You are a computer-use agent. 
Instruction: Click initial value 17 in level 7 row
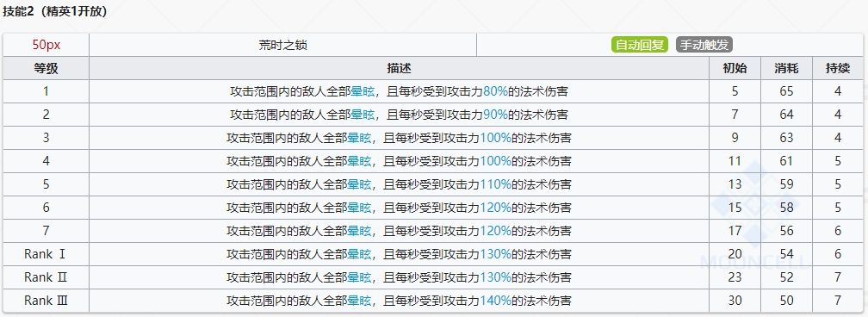click(735, 231)
